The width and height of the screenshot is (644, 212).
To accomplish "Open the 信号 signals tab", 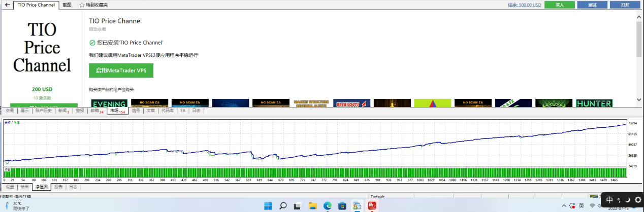I will click(136, 111).
